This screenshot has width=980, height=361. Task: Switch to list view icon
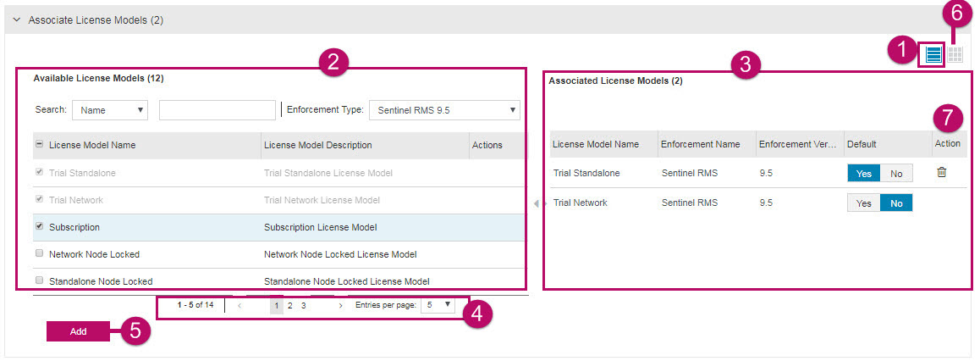tap(933, 55)
